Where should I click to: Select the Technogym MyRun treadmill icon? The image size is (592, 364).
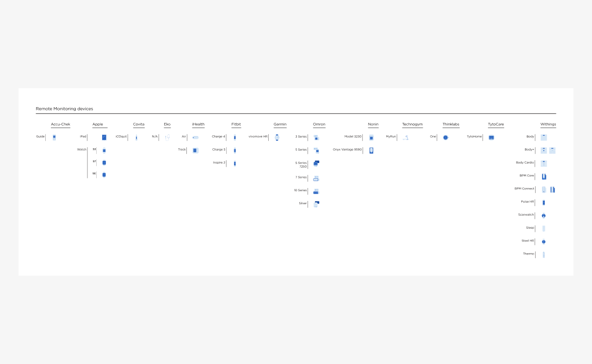pos(406,137)
